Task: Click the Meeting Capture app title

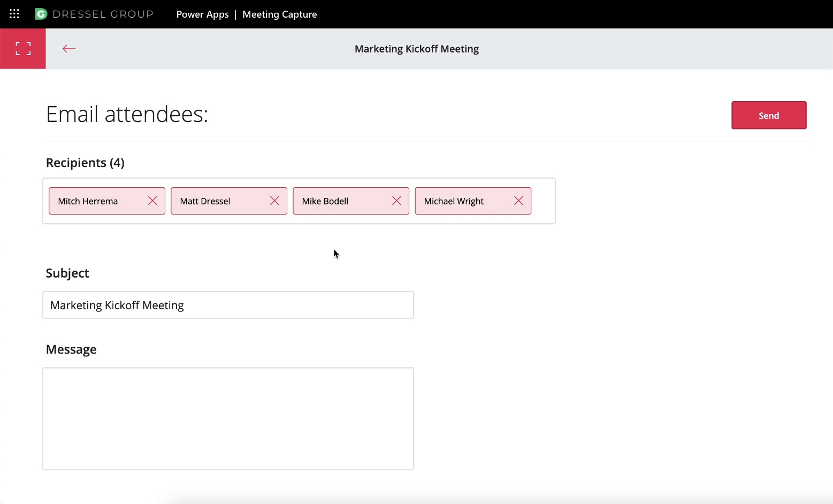Action: click(x=279, y=14)
